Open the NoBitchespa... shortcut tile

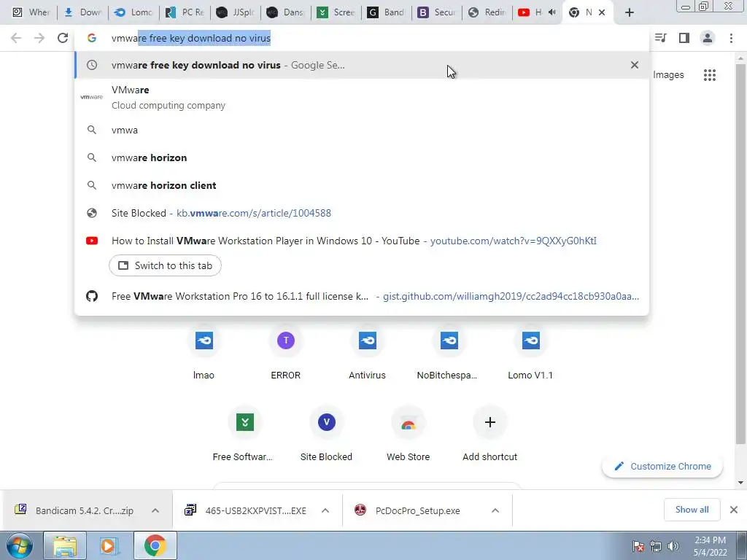pos(449,352)
